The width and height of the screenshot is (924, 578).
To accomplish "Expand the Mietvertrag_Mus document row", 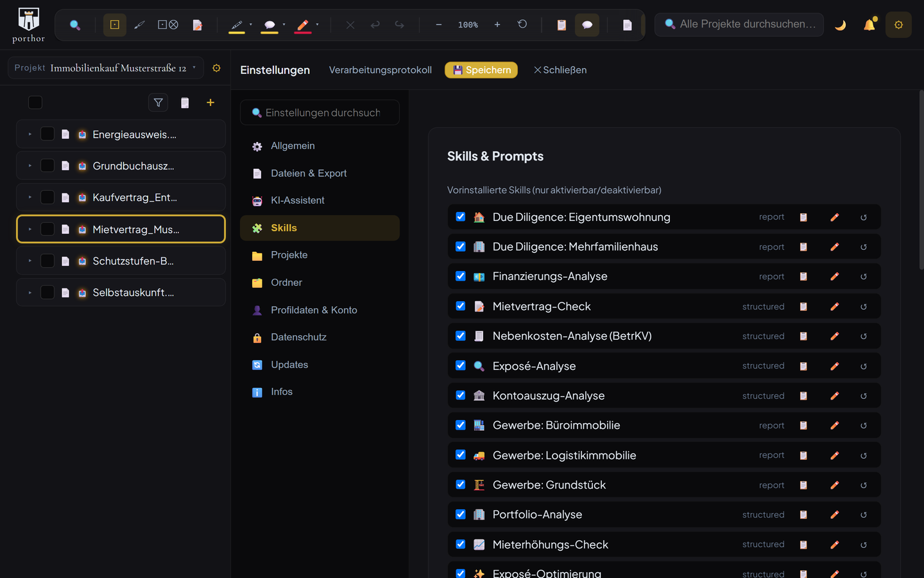I will pos(30,229).
